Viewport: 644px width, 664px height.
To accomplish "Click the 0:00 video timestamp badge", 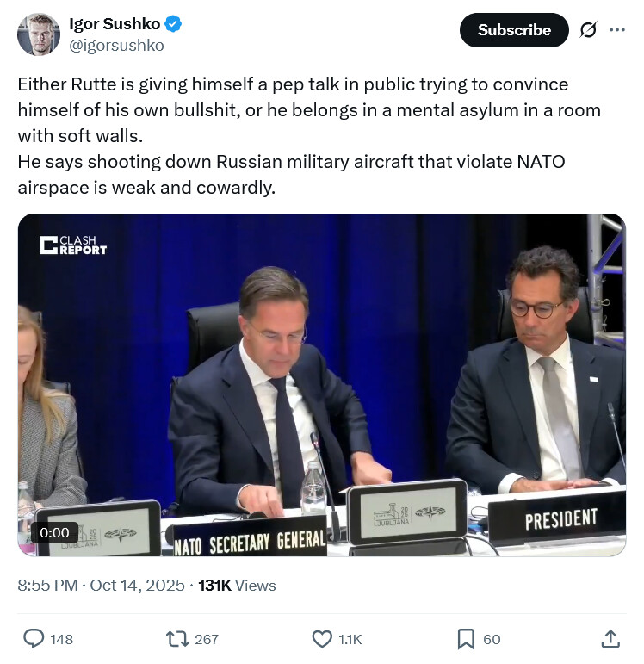I will pos(54,532).
